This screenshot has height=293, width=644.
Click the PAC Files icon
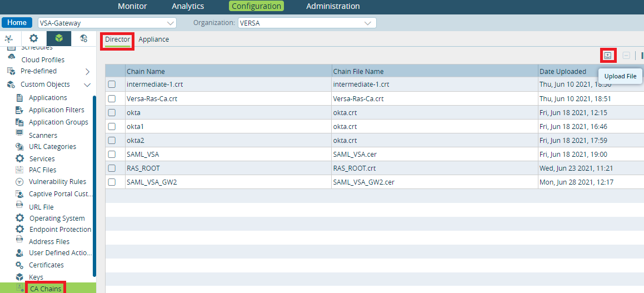pyautogui.click(x=19, y=170)
